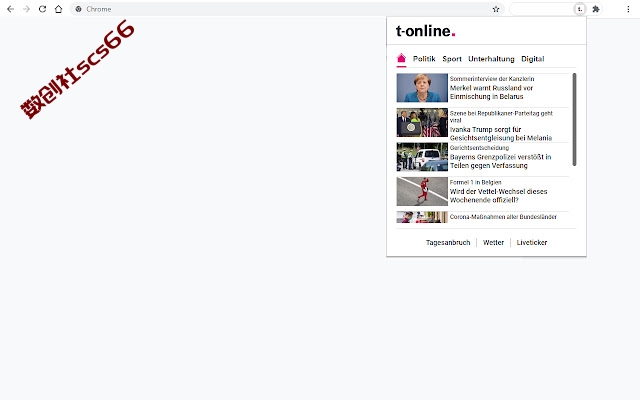Open the Merkel news photo thumbnail
The image size is (640, 400).
(x=422, y=88)
